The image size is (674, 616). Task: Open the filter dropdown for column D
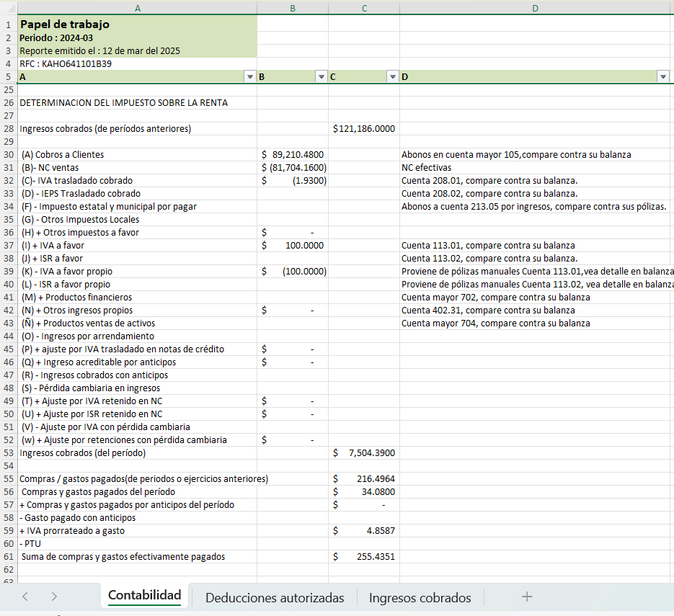(x=663, y=77)
